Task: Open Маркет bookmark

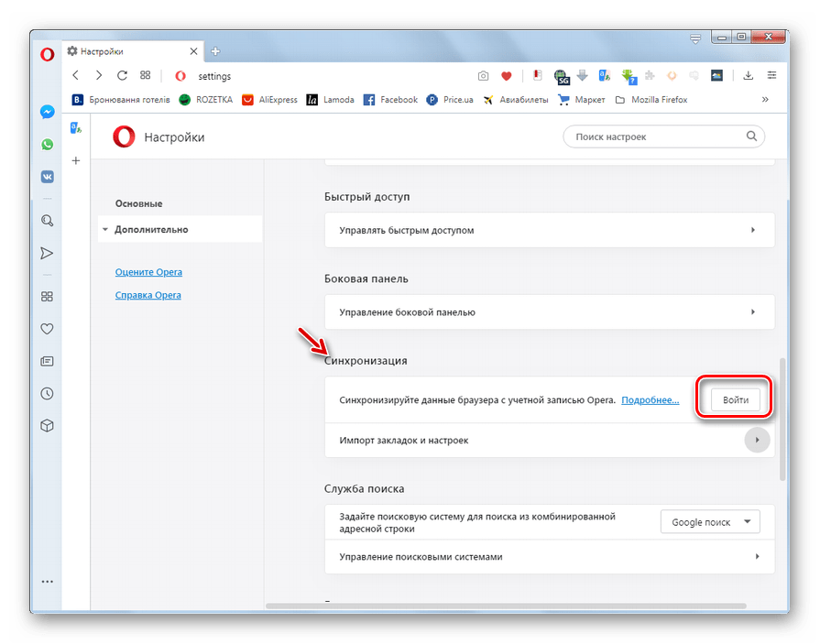Action: click(x=582, y=99)
